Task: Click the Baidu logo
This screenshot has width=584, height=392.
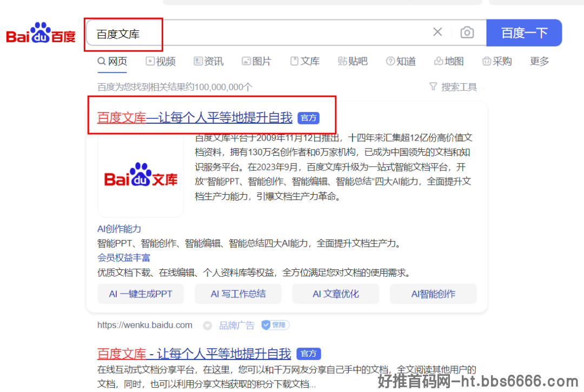Action: (41, 33)
